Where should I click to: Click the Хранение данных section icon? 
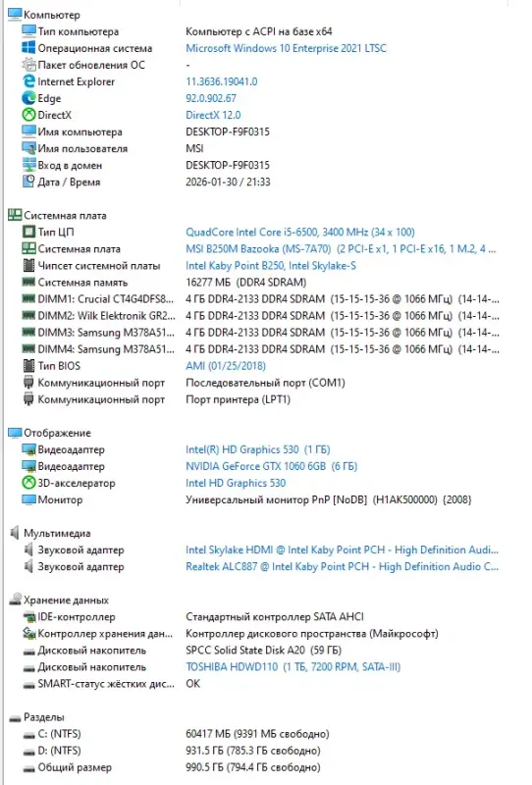click(15, 600)
